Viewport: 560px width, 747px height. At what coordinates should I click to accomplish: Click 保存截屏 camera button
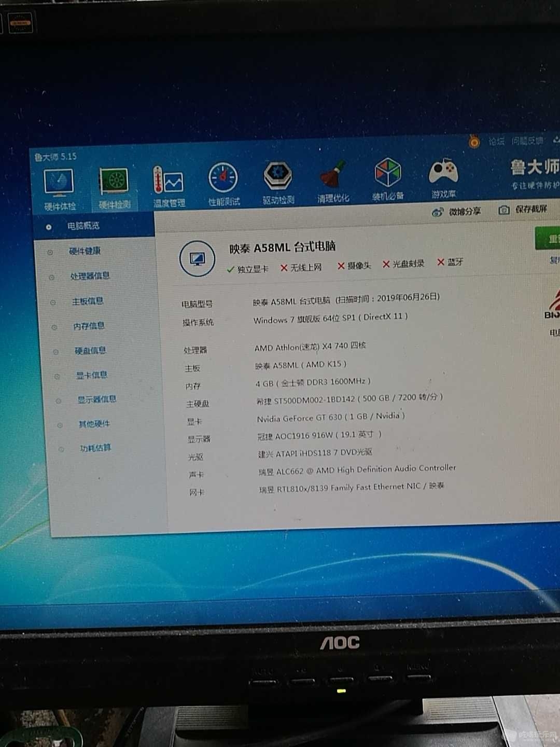(x=523, y=209)
